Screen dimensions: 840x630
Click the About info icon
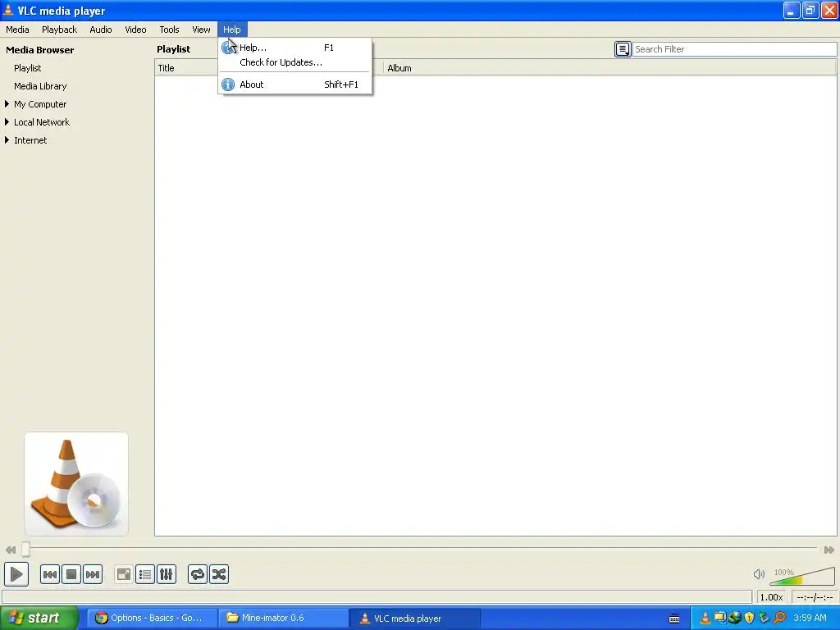[x=228, y=84]
